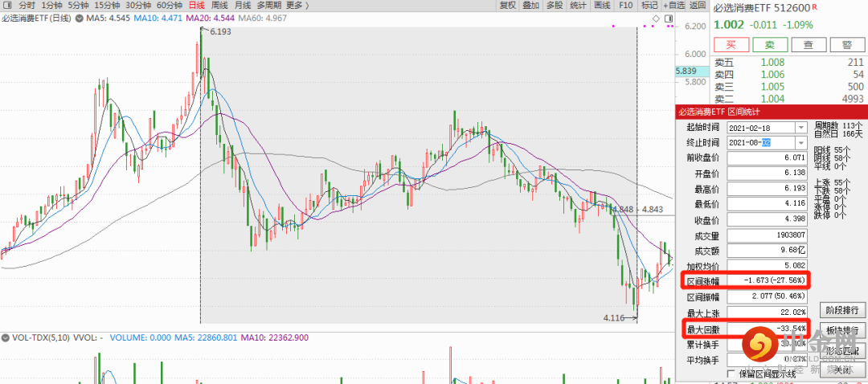
Task: Click the 成交量 value 1903807
Action: click(767, 235)
